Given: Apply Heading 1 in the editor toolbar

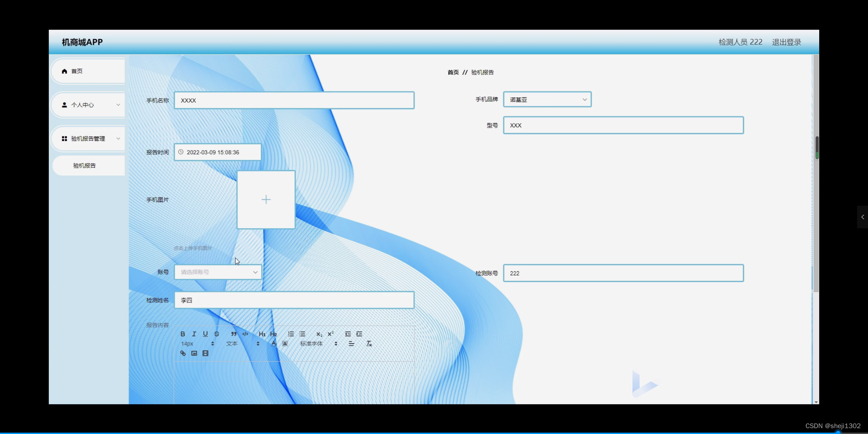Looking at the screenshot, I should tap(262, 334).
